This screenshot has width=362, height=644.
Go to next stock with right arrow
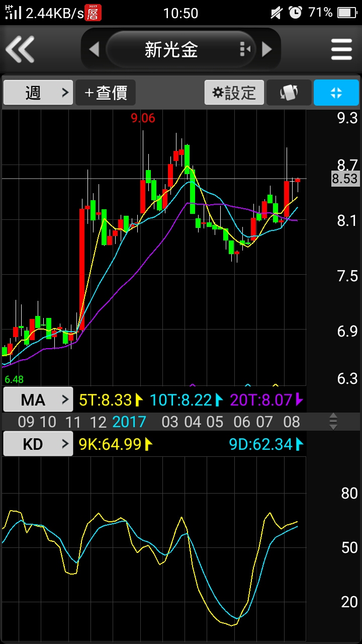click(x=267, y=49)
